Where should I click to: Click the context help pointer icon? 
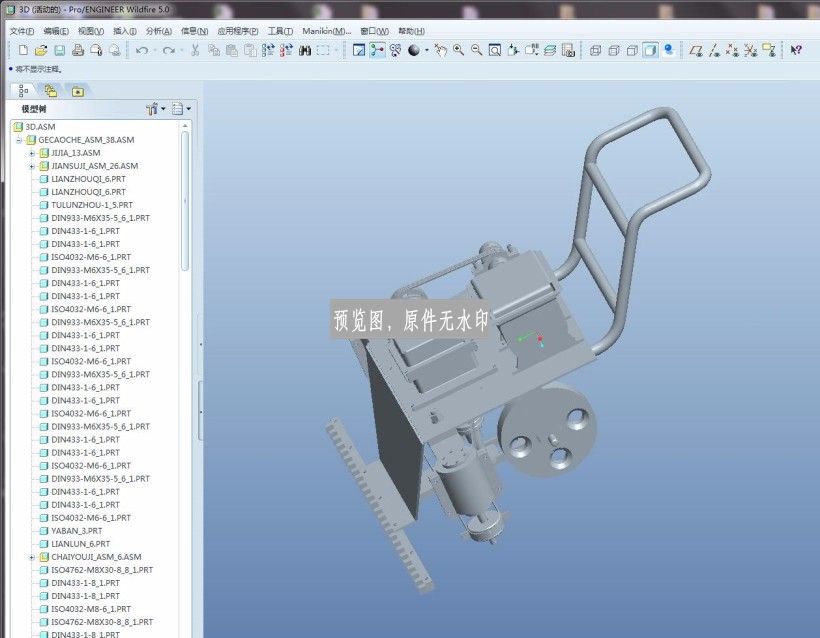796,50
